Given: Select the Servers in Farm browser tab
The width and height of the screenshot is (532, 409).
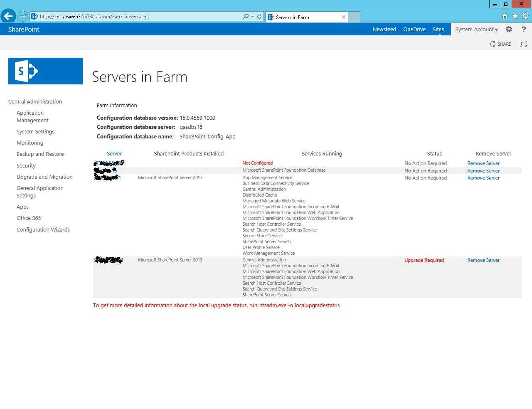Looking at the screenshot, I should [307, 17].
